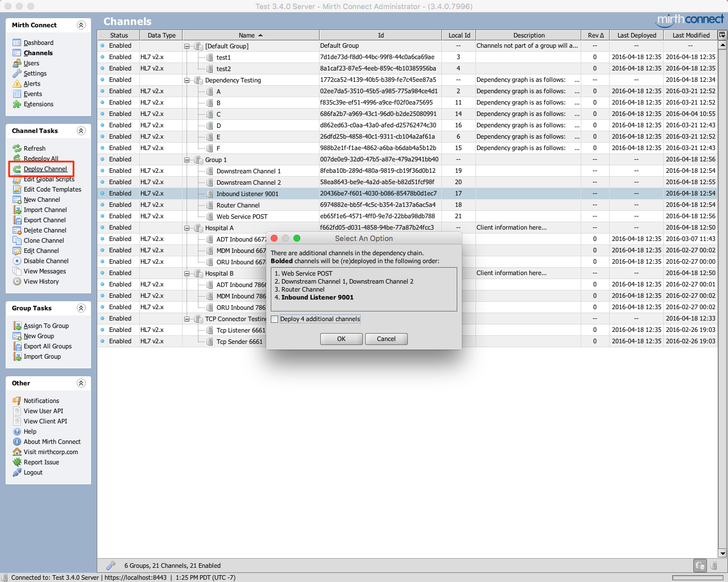Click the Import Channel icon
The image size is (728, 582).
click(x=17, y=210)
